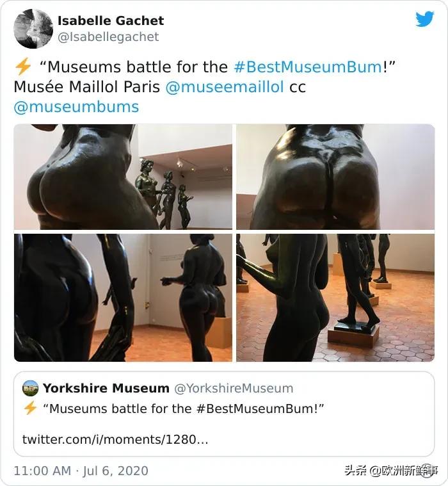
Task: Open Isabelle Gachet's profile avatar
Action: [x=33, y=29]
